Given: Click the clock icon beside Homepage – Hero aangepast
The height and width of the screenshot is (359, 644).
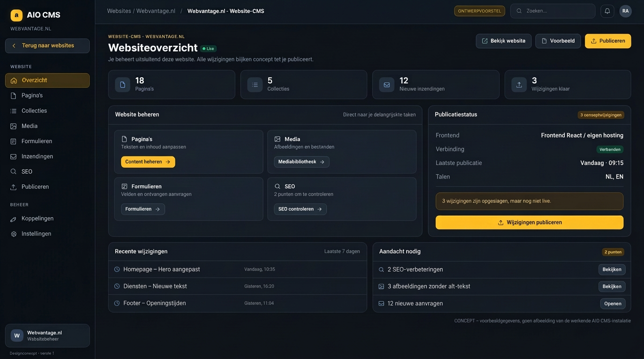Looking at the screenshot, I should (x=117, y=269).
